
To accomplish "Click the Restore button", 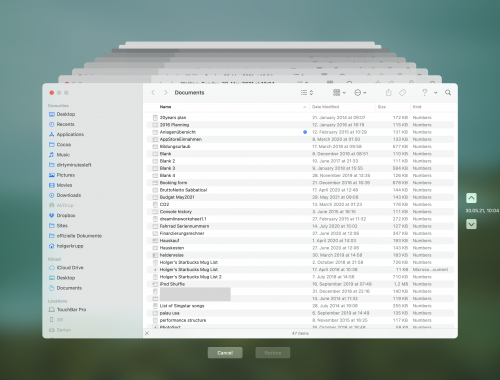I will pyautogui.click(x=273, y=353).
